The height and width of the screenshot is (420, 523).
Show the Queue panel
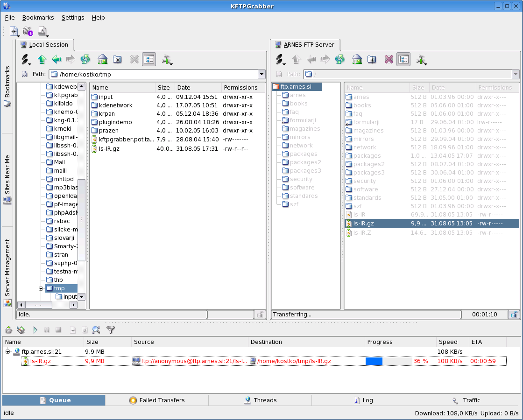(54, 400)
